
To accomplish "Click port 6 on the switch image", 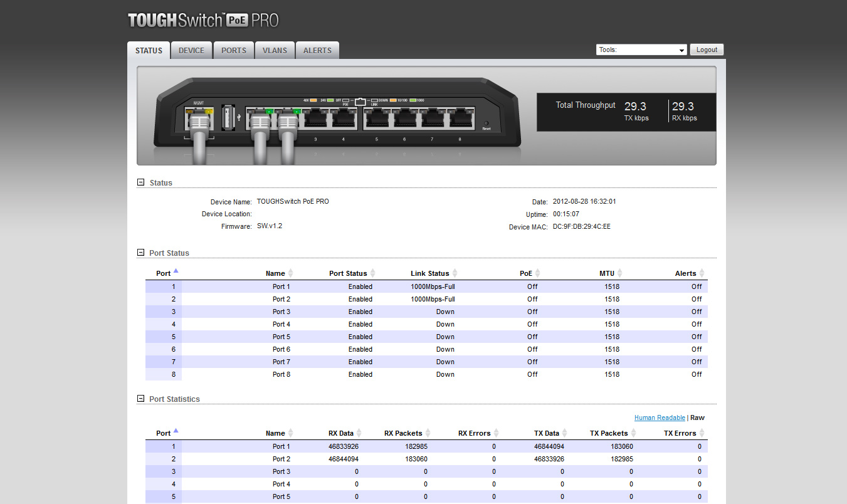I will (404, 118).
